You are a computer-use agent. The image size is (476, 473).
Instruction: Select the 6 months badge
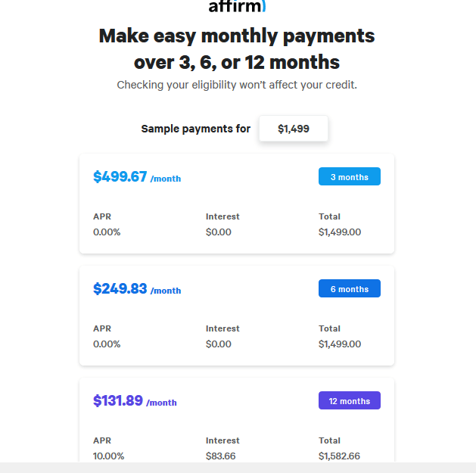(x=349, y=289)
